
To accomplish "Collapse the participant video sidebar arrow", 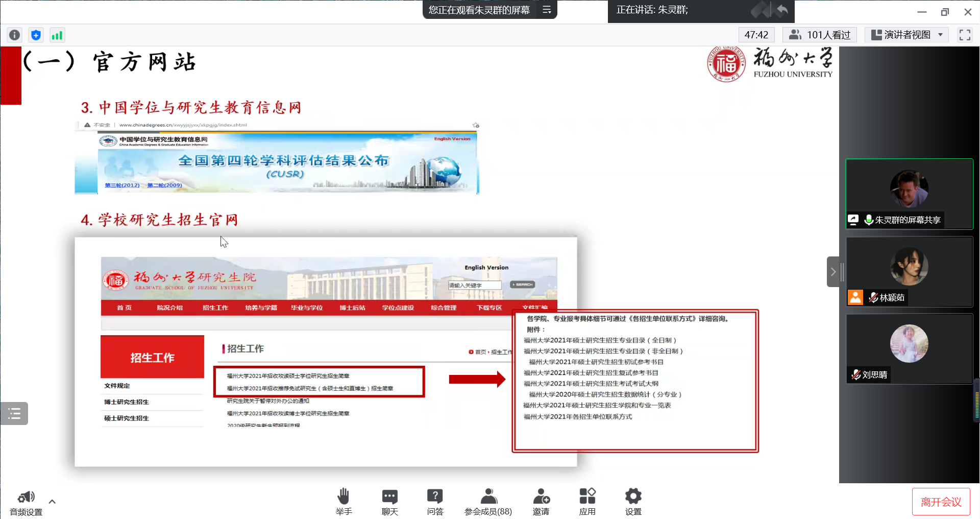I will (x=832, y=272).
